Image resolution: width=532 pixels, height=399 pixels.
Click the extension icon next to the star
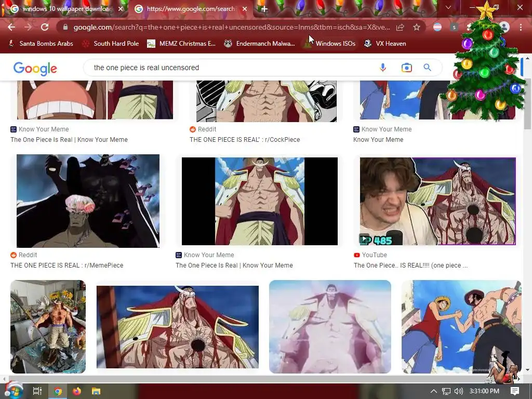(437, 27)
